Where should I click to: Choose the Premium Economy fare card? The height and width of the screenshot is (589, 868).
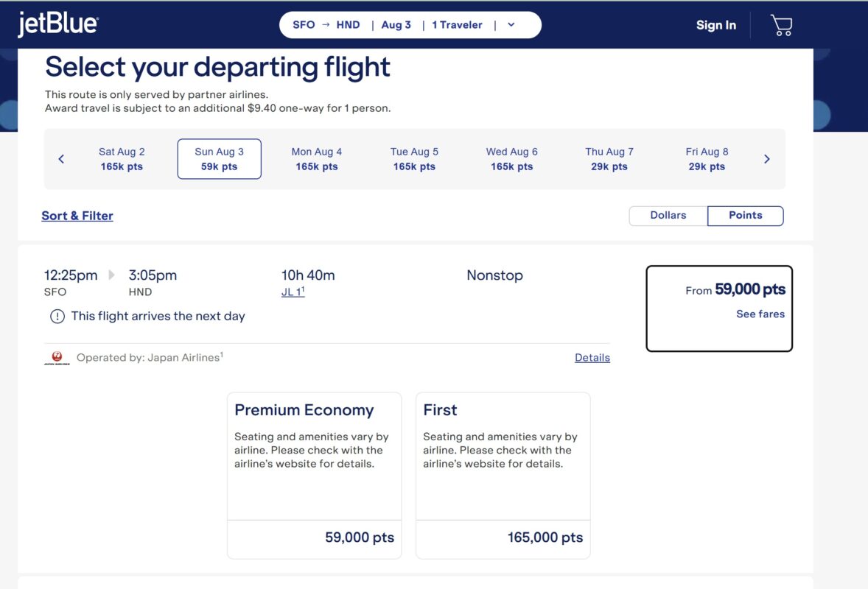[x=314, y=474]
